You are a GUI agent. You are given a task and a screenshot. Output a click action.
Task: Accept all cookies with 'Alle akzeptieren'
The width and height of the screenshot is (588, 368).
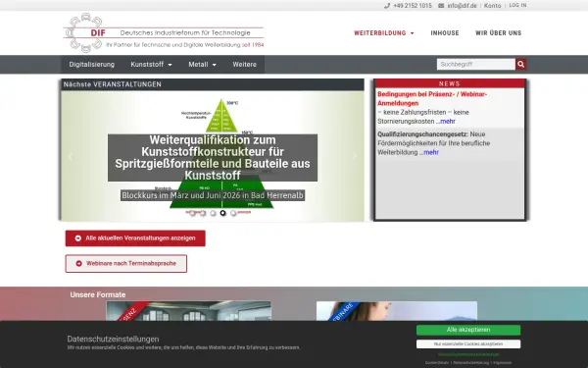point(468,330)
